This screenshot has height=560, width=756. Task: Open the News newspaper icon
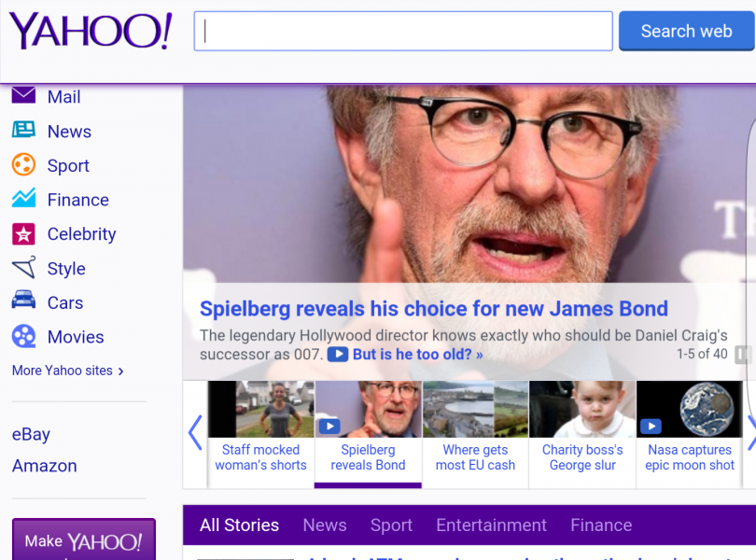click(x=23, y=131)
